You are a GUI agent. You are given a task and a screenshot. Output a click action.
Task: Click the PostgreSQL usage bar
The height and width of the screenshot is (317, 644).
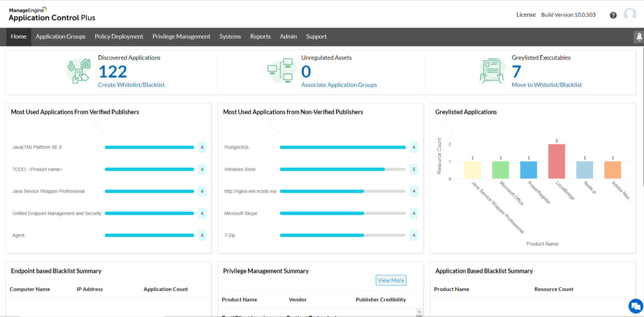pyautogui.click(x=343, y=147)
